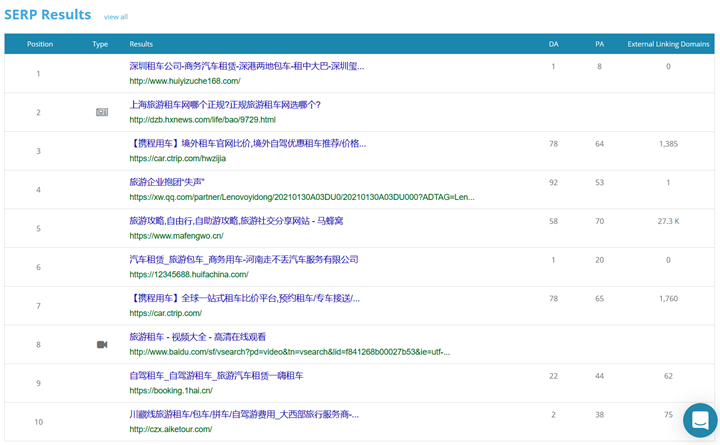This screenshot has height=445, width=720.
Task: Click the DA column header
Action: (553, 44)
